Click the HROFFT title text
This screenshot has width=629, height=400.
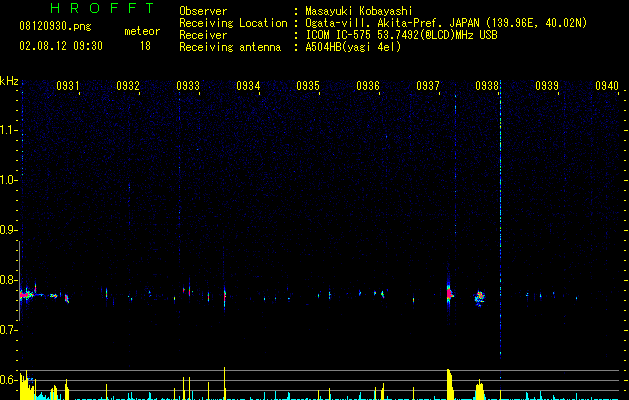(x=102, y=8)
